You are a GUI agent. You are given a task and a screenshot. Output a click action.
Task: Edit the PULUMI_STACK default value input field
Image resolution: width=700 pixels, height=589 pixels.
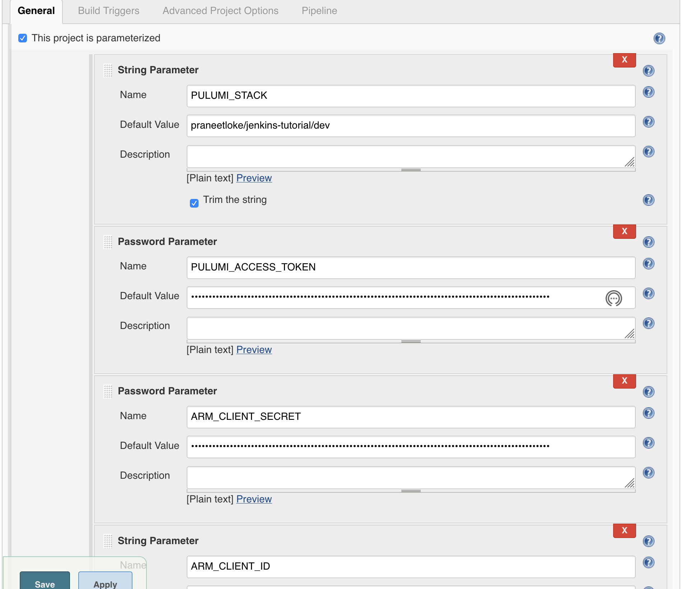(x=410, y=125)
